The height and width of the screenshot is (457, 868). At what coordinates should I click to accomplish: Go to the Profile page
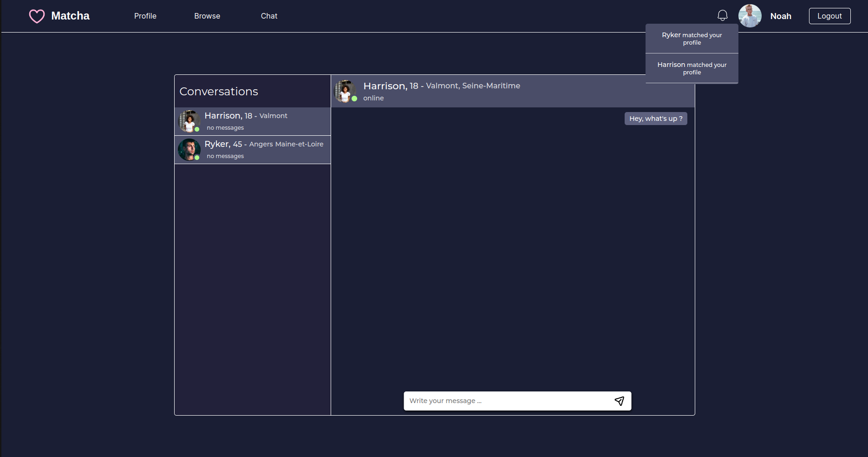145,16
